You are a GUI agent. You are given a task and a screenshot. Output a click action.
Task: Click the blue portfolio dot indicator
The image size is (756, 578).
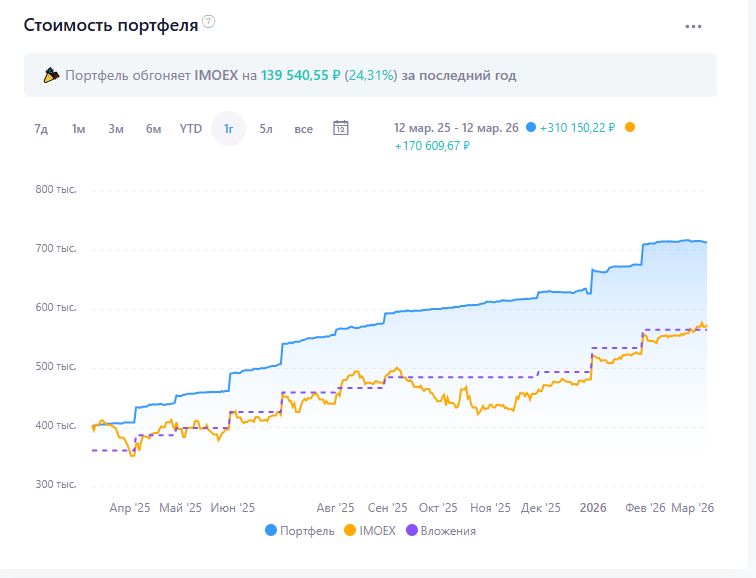530,128
